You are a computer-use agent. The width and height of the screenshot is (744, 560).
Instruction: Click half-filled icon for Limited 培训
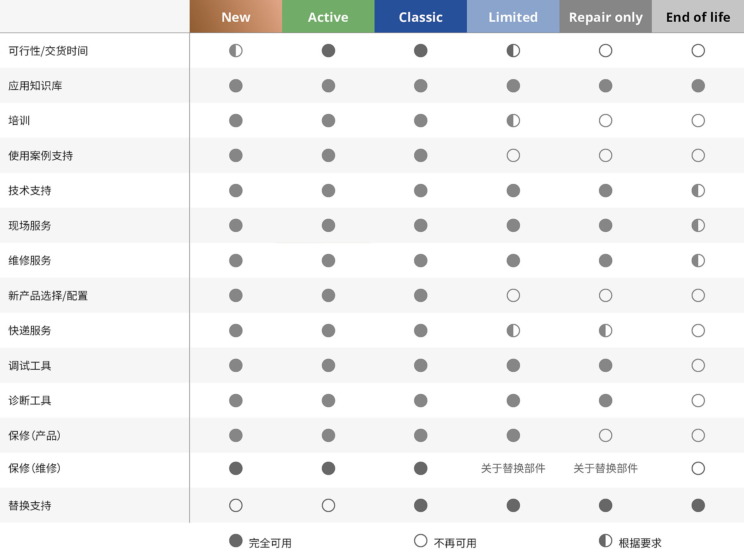pyautogui.click(x=513, y=121)
